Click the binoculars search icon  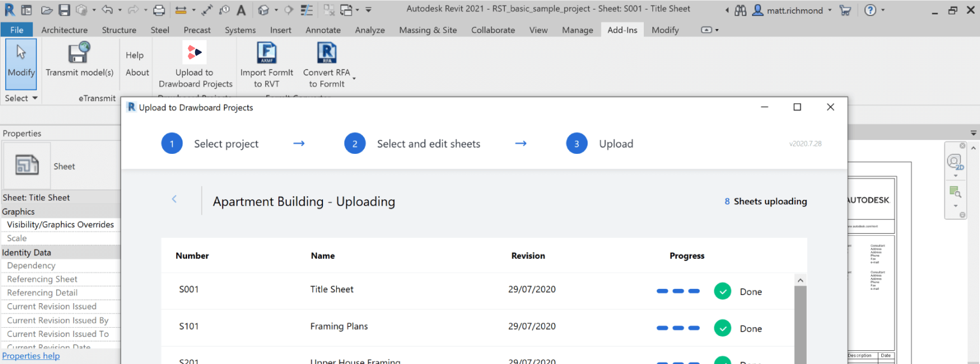click(741, 10)
